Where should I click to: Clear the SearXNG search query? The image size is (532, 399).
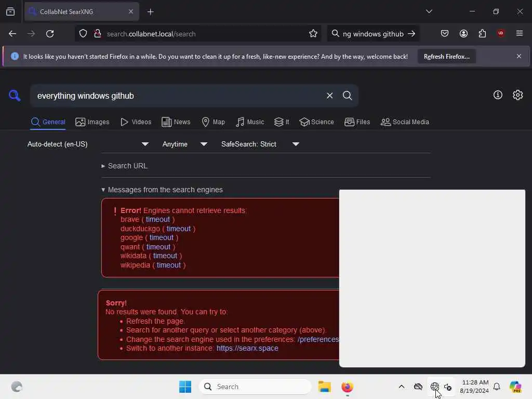[x=329, y=96]
